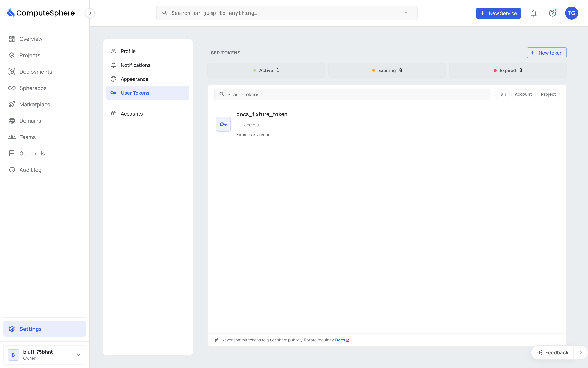
Task: Toggle the Project scope filter chip
Action: tap(548, 94)
